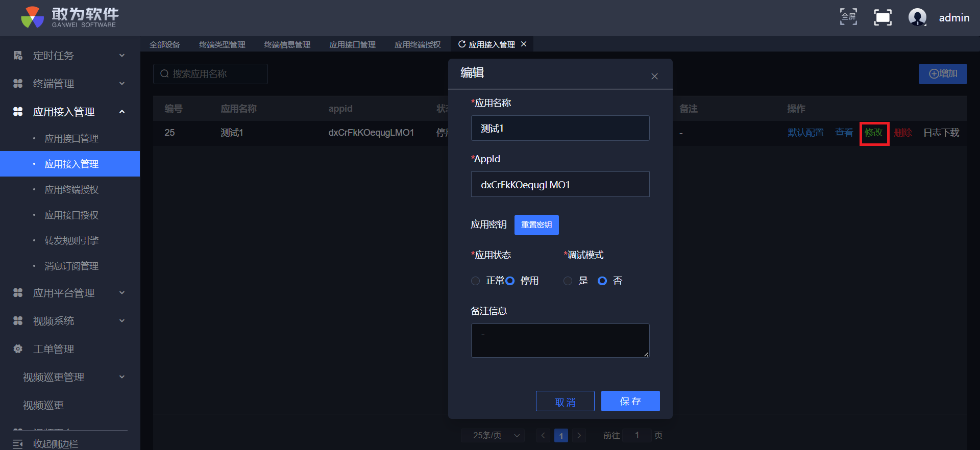Expand the 定时任务 menu
This screenshot has width=980, height=450.
pyautogui.click(x=122, y=56)
